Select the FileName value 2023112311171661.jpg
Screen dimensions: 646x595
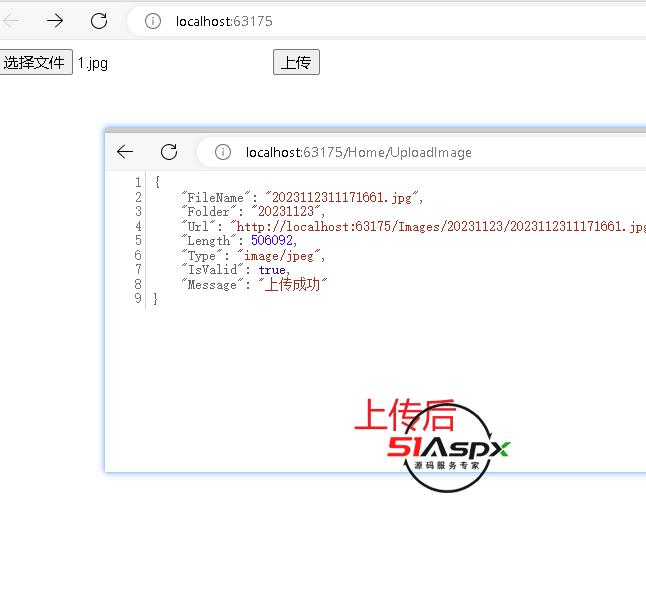pos(342,197)
